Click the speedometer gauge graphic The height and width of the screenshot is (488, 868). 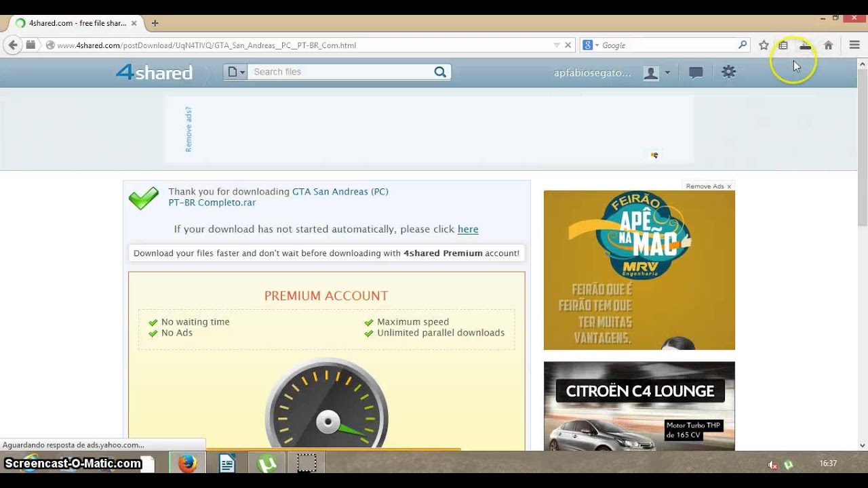coord(327,404)
